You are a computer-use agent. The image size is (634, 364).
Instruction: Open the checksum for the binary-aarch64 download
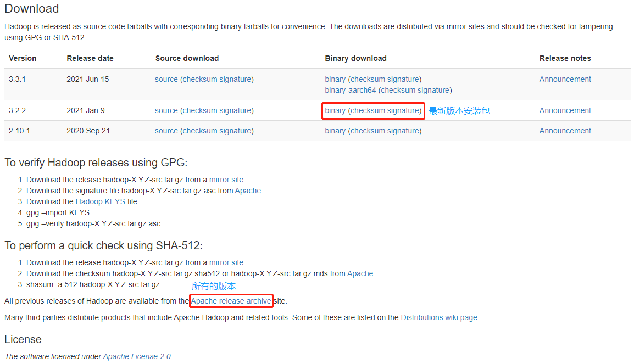[398, 90]
